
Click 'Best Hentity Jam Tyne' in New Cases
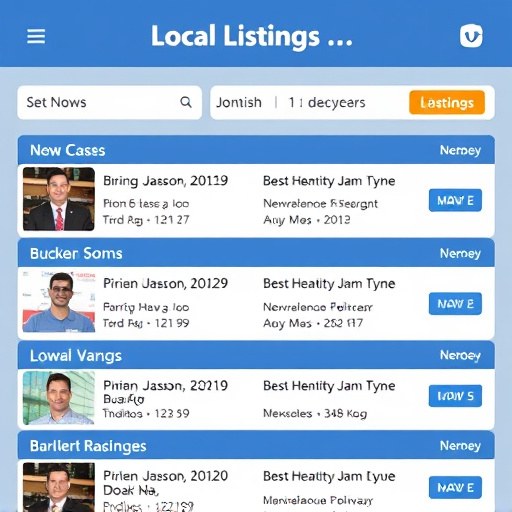point(329,181)
